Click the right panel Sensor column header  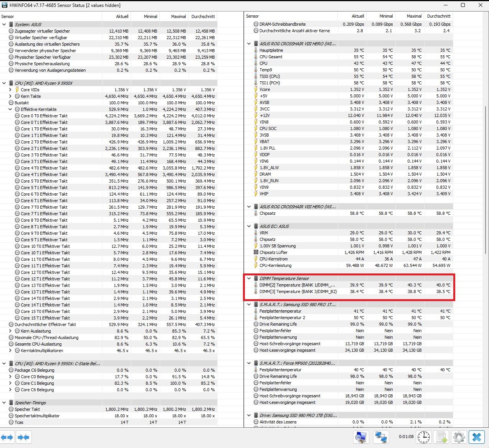[x=291, y=16]
